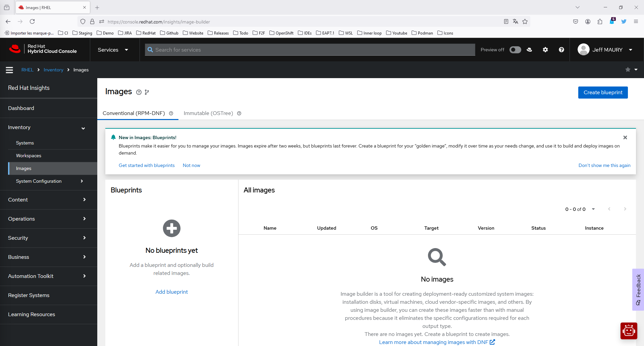Viewport: 644px width, 346px height.
Task: Open the Feedback tab on the right edge
Action: pyautogui.click(x=638, y=289)
